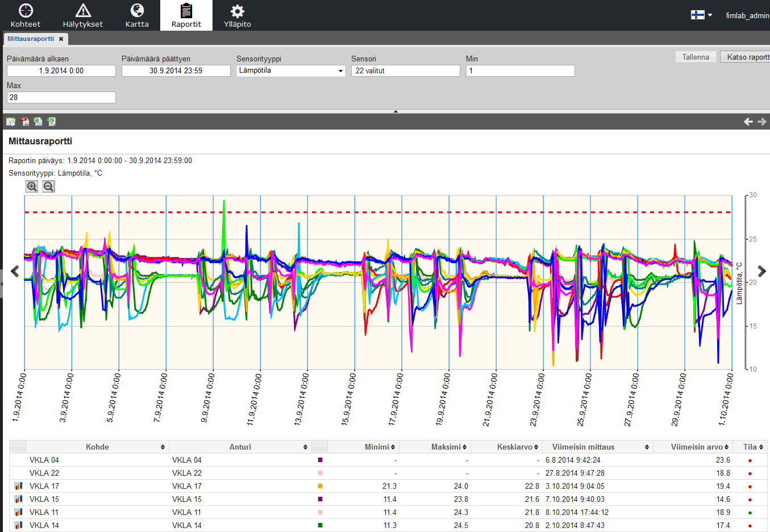Close the Mittausraportti tab
This screenshot has width=770, height=532.
click(x=61, y=39)
